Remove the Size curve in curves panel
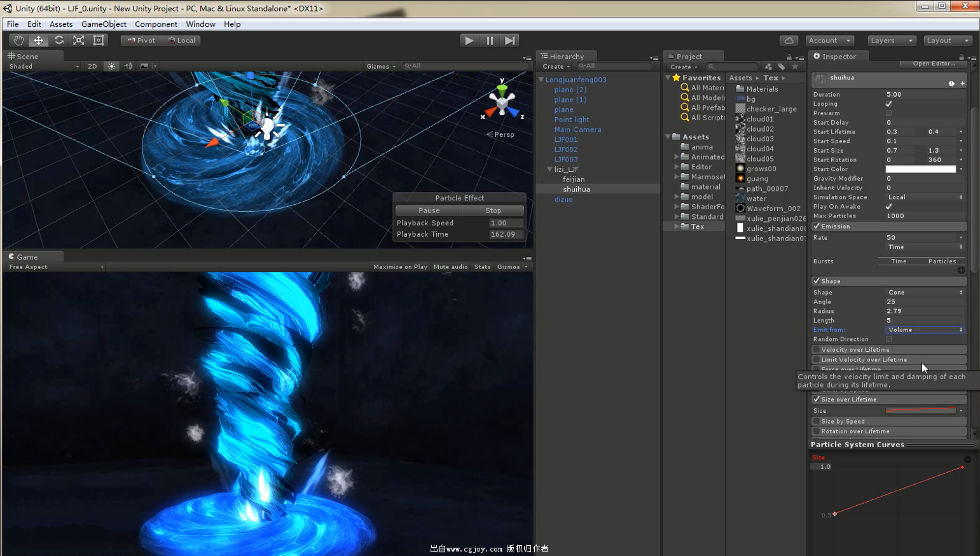 (x=967, y=459)
